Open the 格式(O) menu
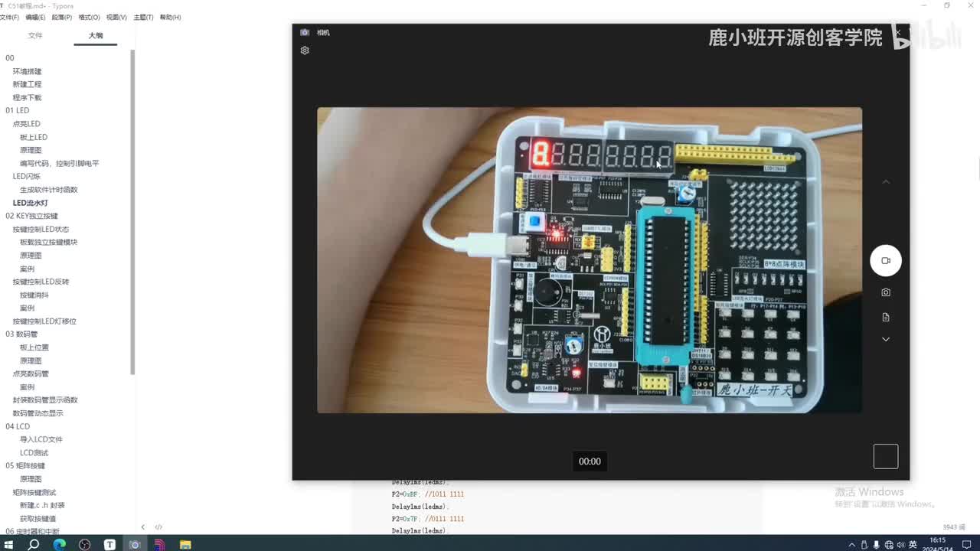Screen dimensions: 980x551 click(x=90, y=17)
